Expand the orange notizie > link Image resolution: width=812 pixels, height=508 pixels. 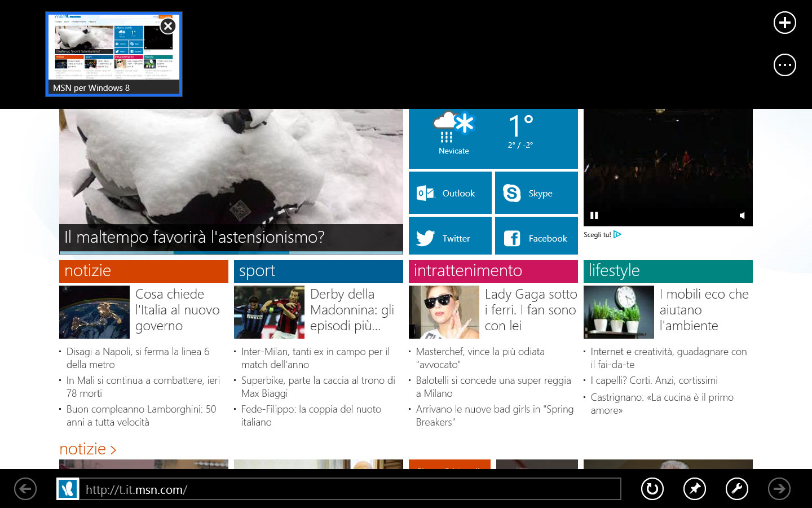coord(88,449)
